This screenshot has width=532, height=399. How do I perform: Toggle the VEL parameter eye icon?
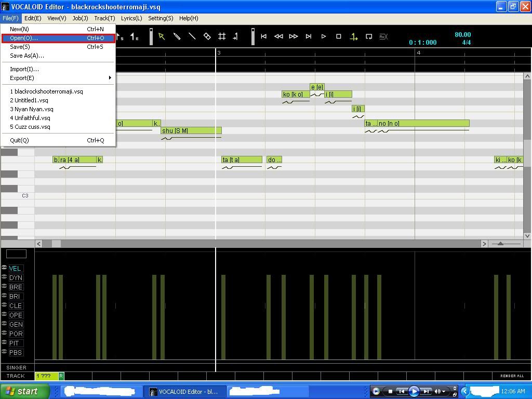(x=4, y=268)
